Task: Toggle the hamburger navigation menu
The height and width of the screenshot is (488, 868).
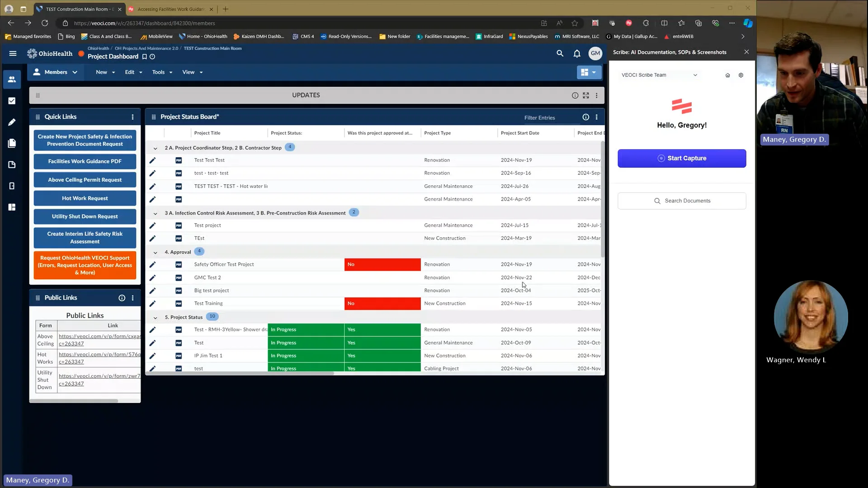Action: (x=13, y=53)
